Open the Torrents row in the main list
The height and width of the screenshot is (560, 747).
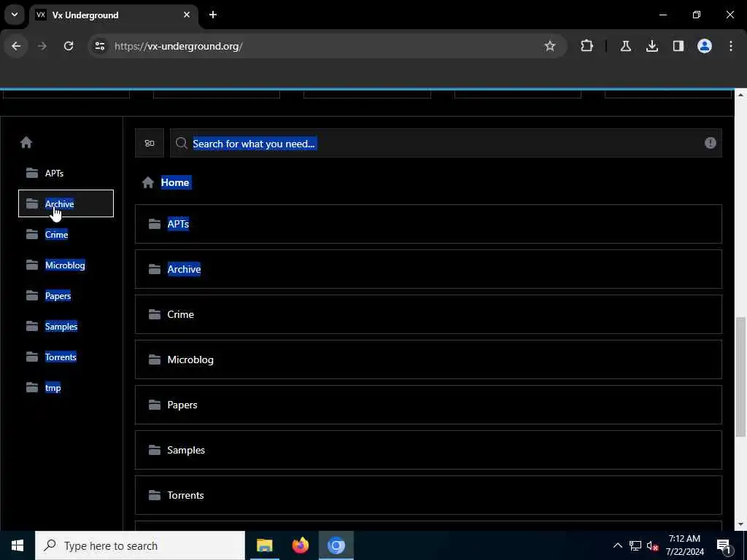pos(428,495)
